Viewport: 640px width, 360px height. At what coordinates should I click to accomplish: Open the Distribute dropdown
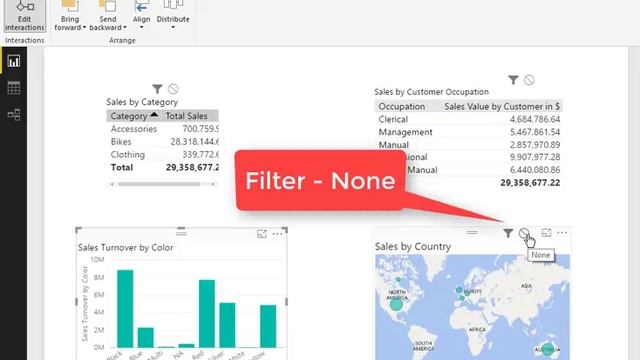pyautogui.click(x=173, y=16)
